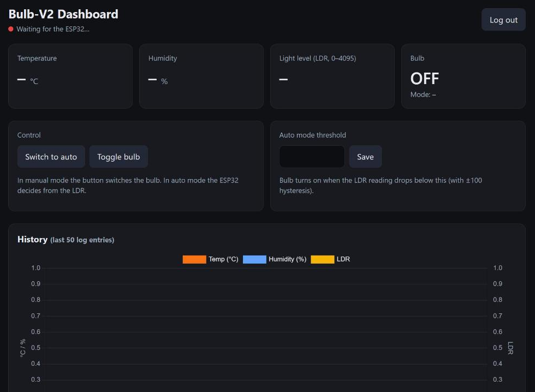Screen dimensions: 535x392
Task: Click the 'Waiting for the ESP32...' status text
Action: pos(53,29)
